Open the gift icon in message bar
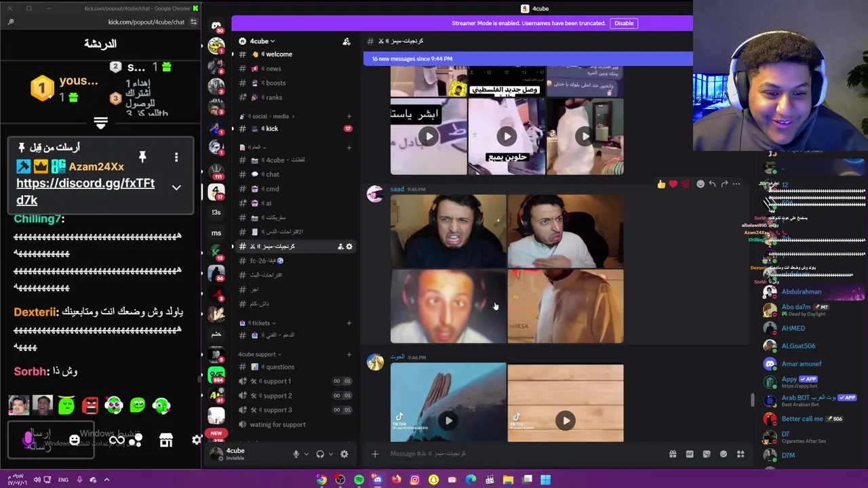 click(673, 454)
